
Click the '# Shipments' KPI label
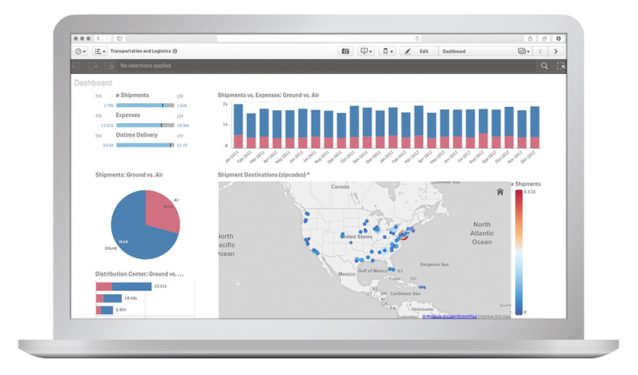(x=132, y=95)
